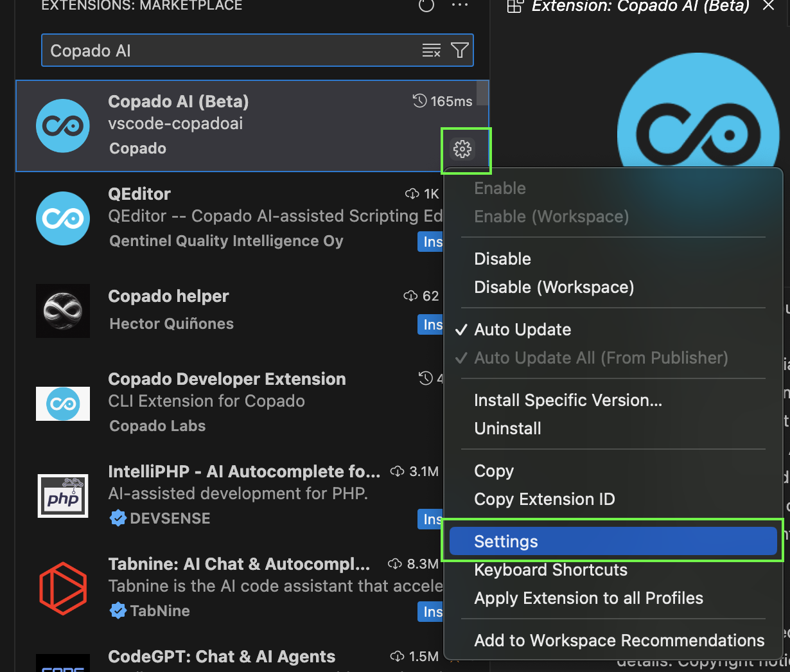Select the Copado Developer Extension title
The image size is (790, 672).
pyautogui.click(x=227, y=379)
